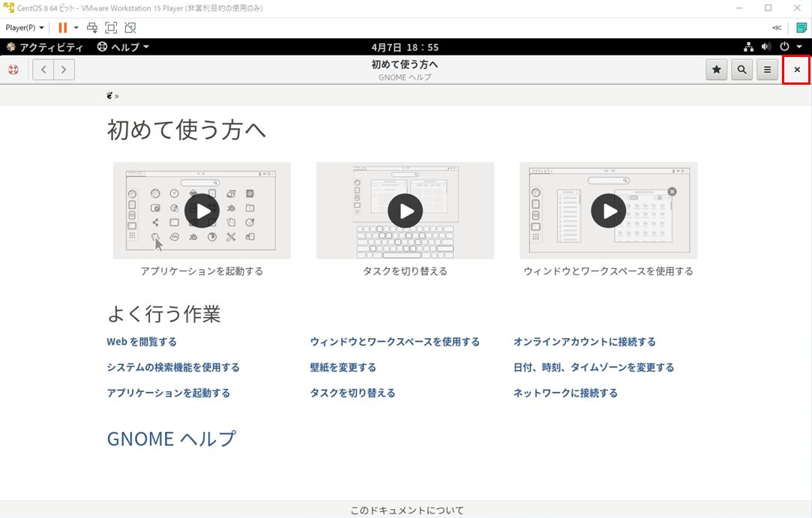812x518 pixels.
Task: Open the Web を閲覧する link
Action: (142, 342)
